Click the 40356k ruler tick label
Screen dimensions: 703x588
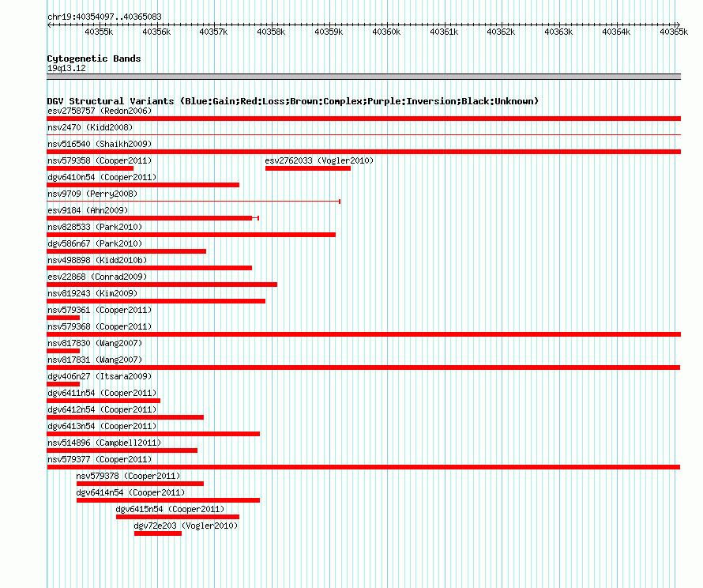(x=156, y=32)
